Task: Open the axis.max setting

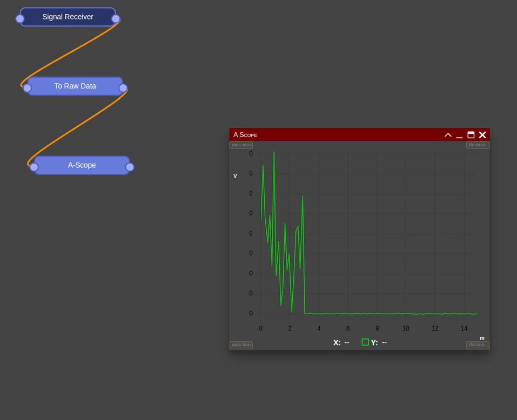Action: click(x=241, y=145)
